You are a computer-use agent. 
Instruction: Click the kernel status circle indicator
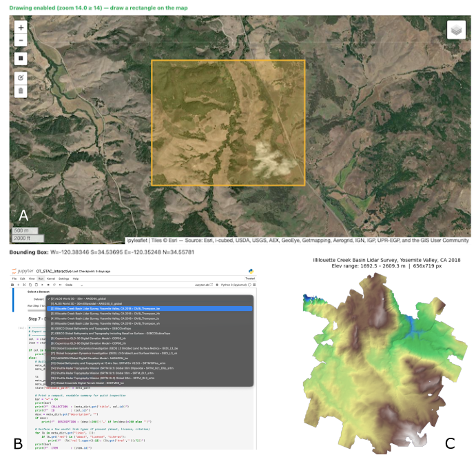pos(249,285)
